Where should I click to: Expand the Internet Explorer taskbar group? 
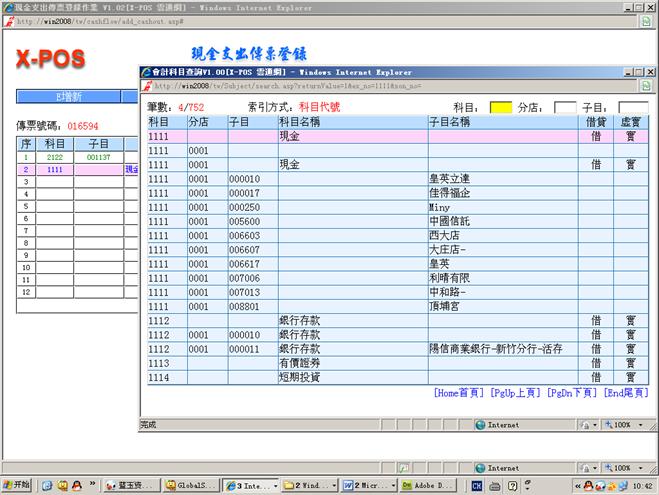275,485
